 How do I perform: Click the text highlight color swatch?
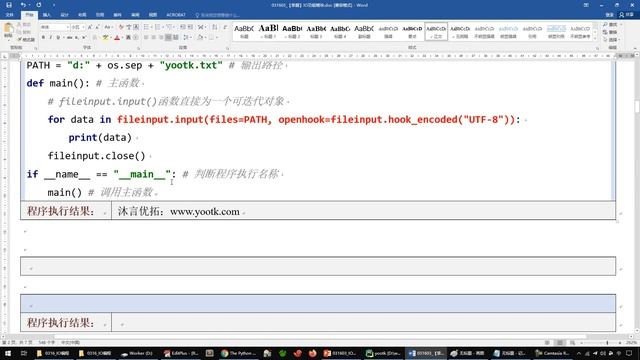tap(106, 38)
